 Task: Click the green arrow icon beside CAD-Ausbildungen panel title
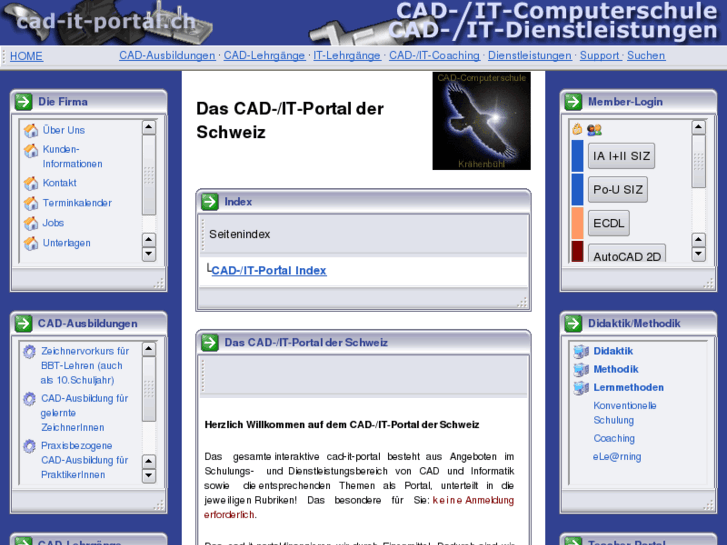(x=23, y=323)
